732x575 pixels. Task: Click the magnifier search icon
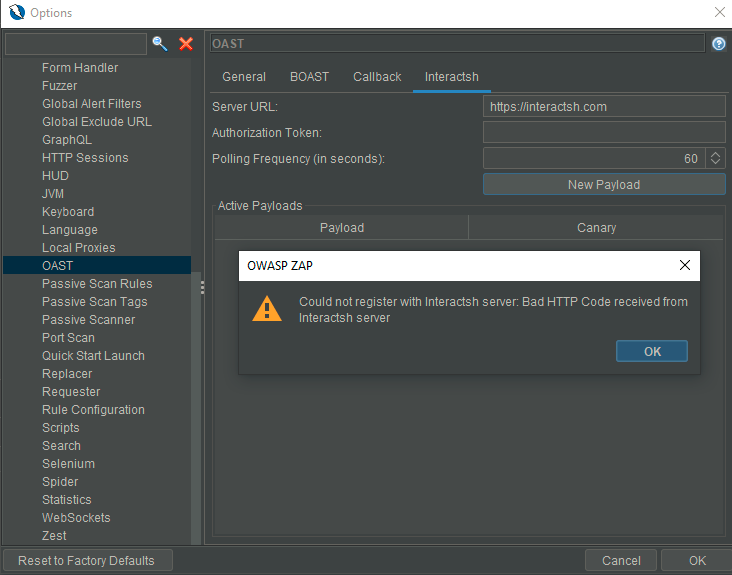pyautogui.click(x=160, y=44)
